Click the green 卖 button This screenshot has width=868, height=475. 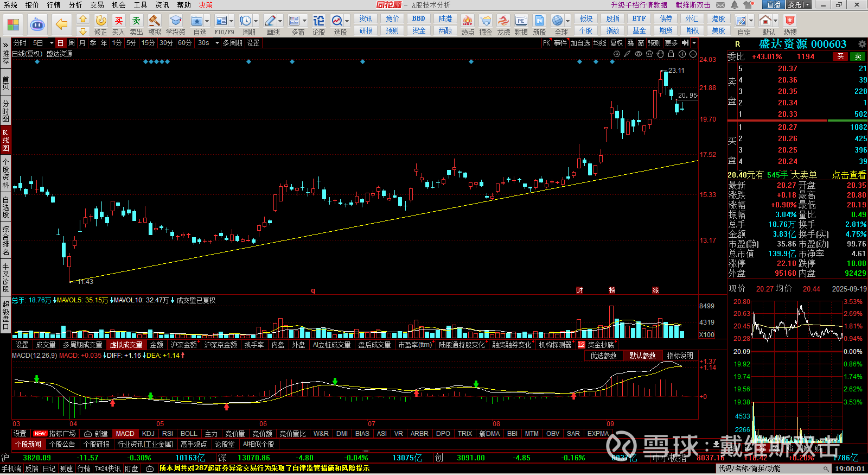click(858, 56)
